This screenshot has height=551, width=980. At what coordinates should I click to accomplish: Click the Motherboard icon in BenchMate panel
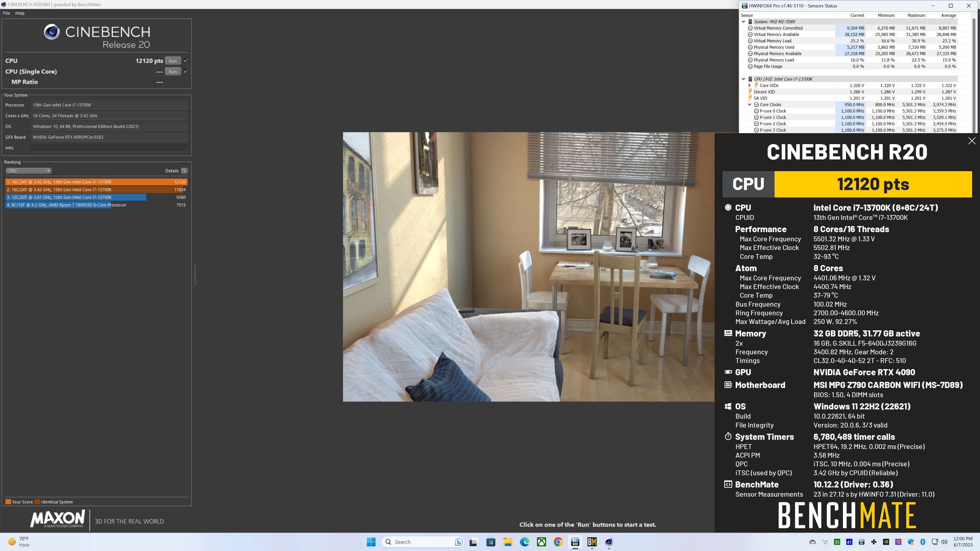click(x=728, y=384)
